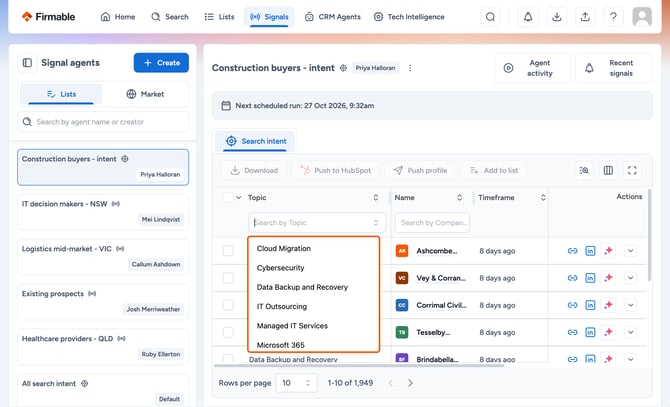The image size is (670, 407).
Task: Click the Vey & Corran company logo
Action: [x=402, y=278]
